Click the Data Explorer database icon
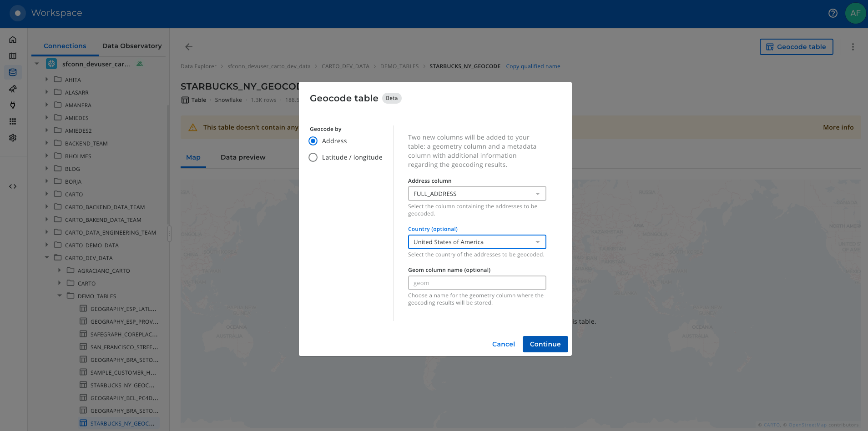 (13, 72)
